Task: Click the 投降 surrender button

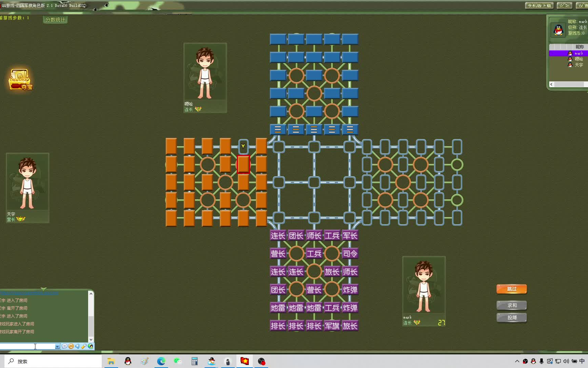Action: [511, 318]
